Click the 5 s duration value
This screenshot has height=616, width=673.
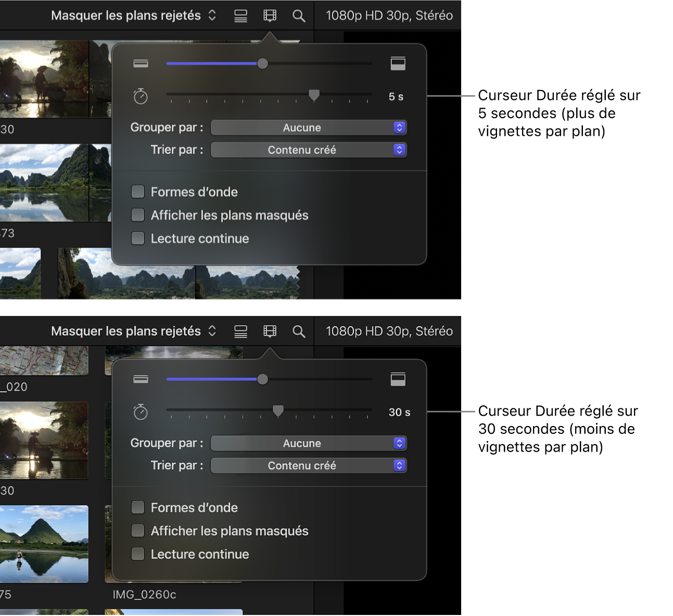396,97
